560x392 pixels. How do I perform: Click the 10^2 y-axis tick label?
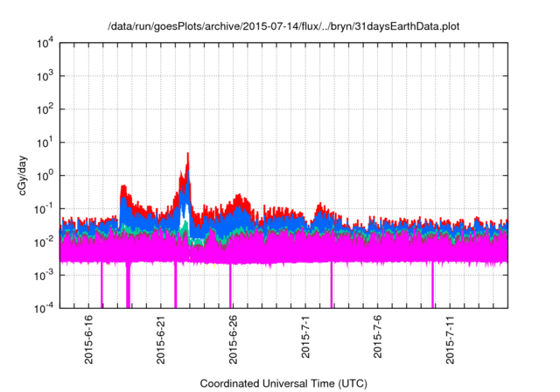tap(45, 109)
